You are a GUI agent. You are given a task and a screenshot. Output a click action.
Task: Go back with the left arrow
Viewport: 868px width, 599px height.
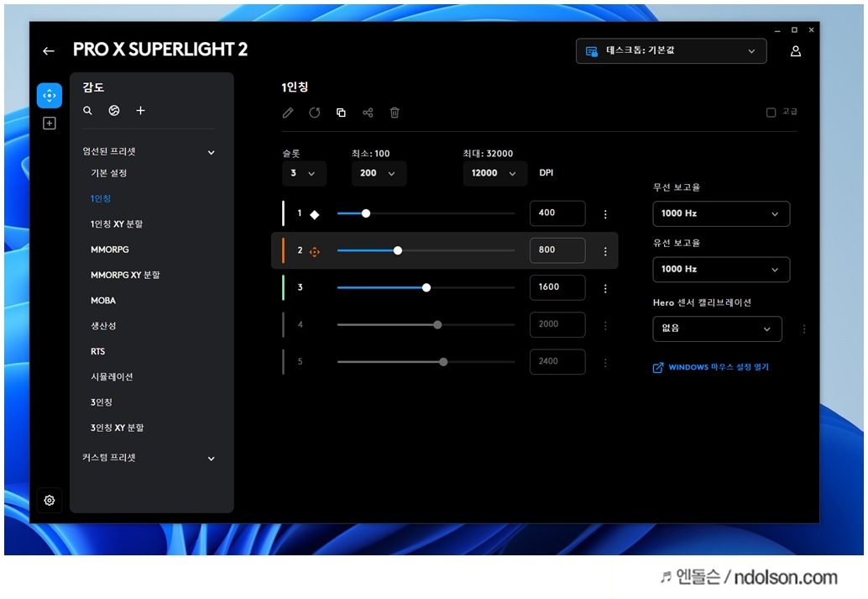tap(49, 51)
